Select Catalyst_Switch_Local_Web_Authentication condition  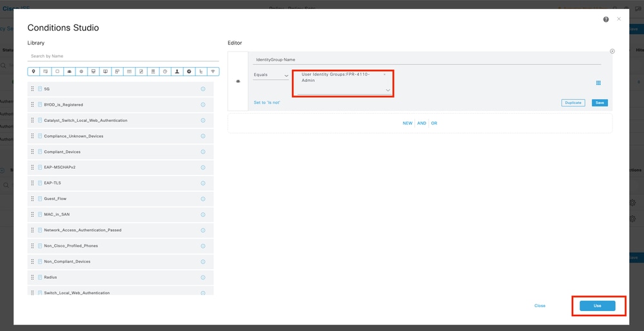[121, 121]
